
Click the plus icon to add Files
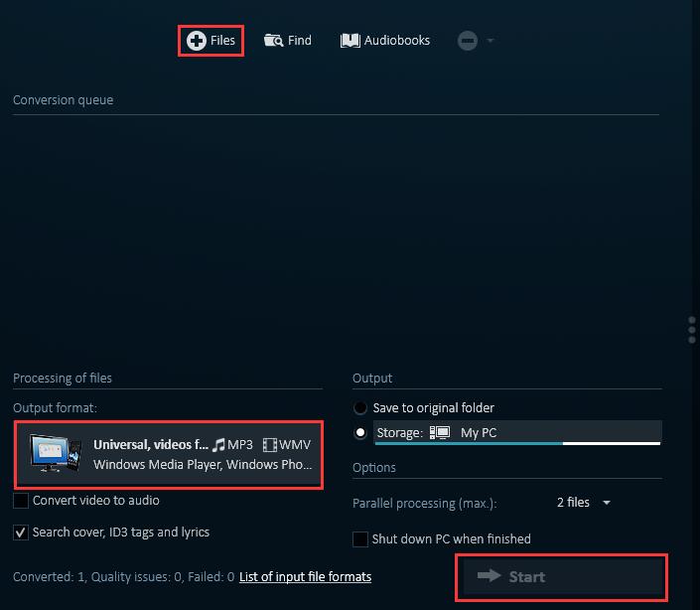point(197,41)
